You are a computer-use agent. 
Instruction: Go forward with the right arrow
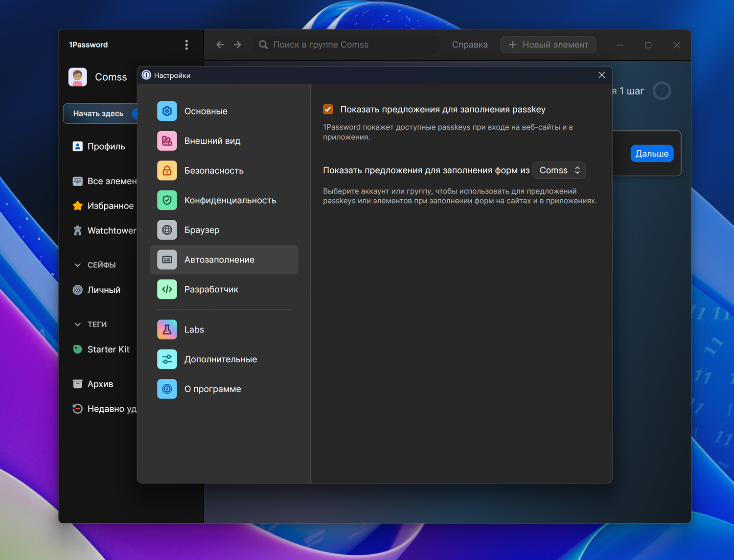[x=237, y=45]
